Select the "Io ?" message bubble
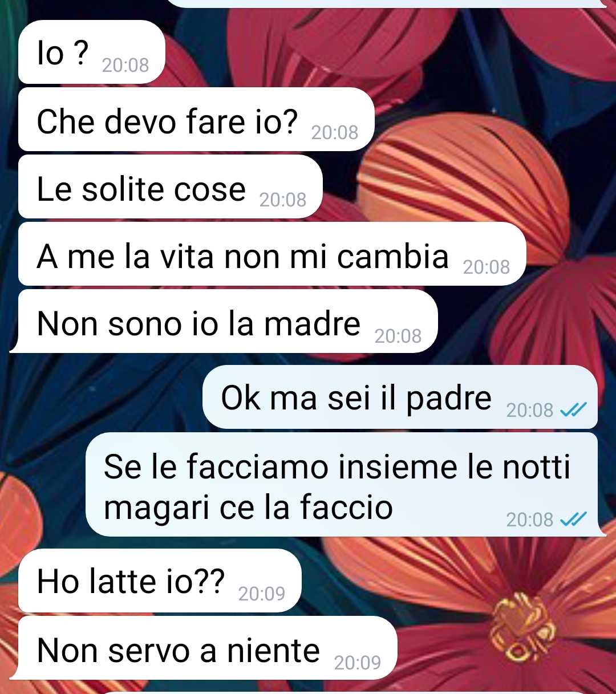Image resolution: width=616 pixels, height=694 pixels. 92,52
